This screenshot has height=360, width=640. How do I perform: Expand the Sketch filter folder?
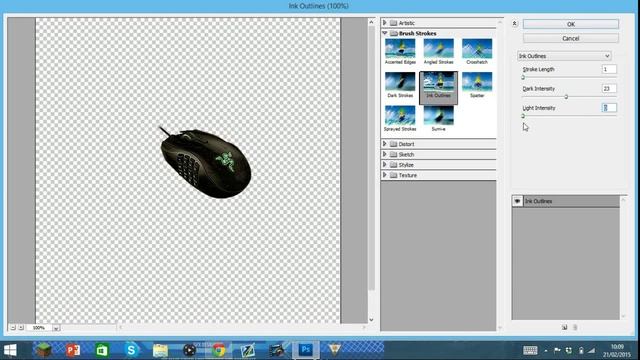click(384, 154)
